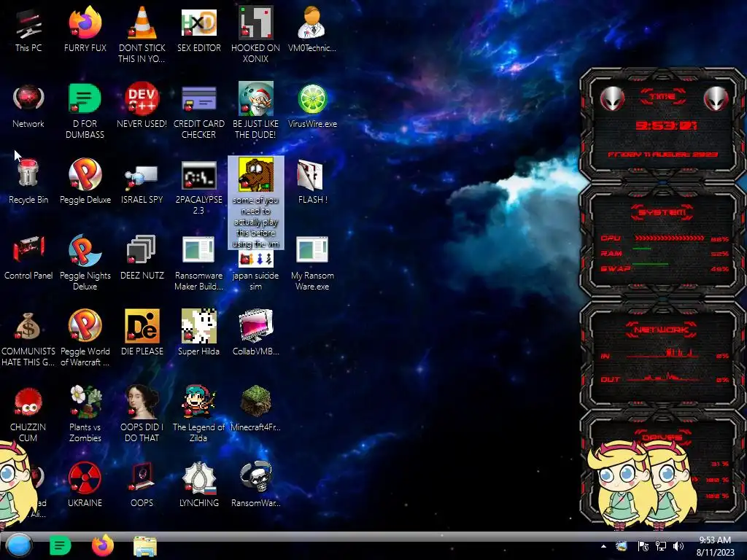Select the ISRAEL SPY icon
Image resolution: width=747 pixels, height=560 pixels.
(142, 177)
